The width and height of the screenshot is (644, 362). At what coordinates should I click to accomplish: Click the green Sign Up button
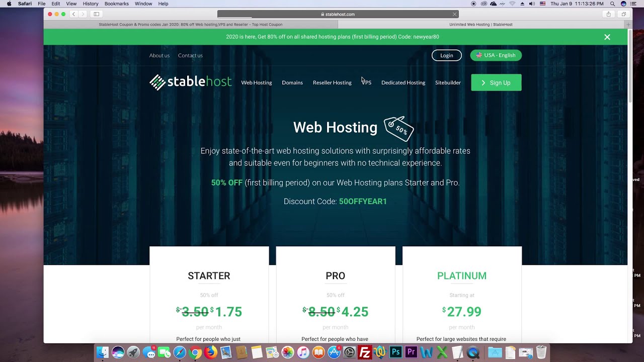[x=496, y=82]
